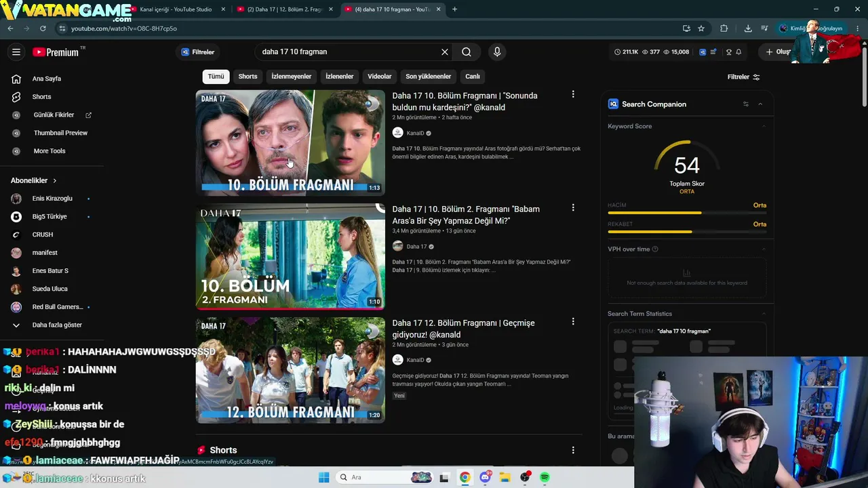Select the Canlı filter chip

[x=473, y=77]
